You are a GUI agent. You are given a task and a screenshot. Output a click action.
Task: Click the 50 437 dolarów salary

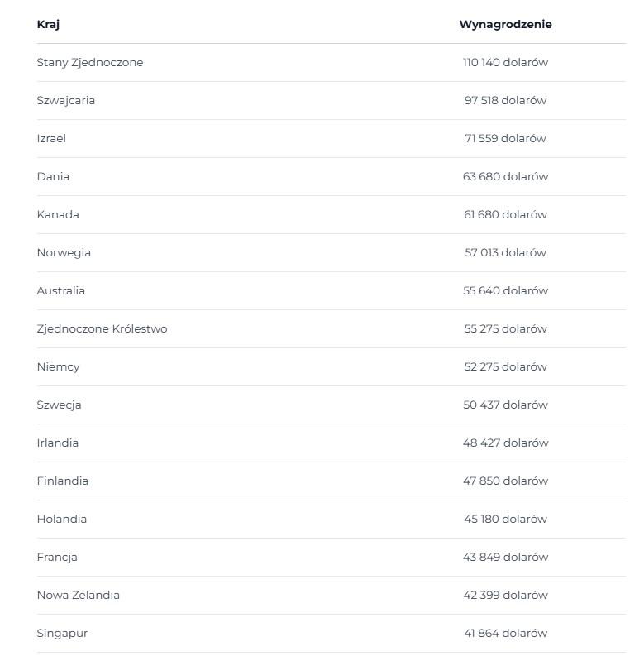505,405
